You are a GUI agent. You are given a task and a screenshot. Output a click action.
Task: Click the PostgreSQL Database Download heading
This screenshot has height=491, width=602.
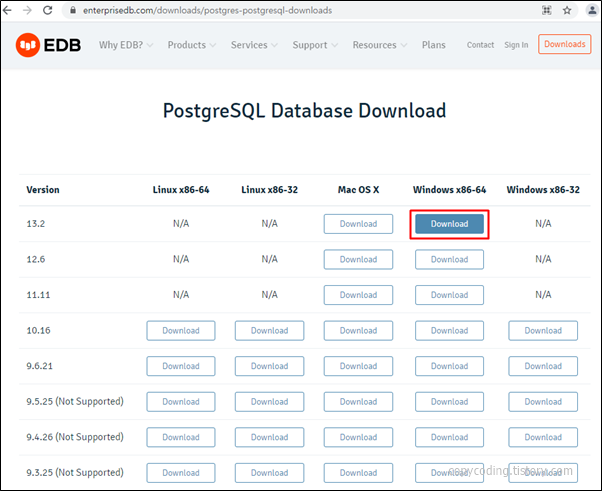coord(304,111)
